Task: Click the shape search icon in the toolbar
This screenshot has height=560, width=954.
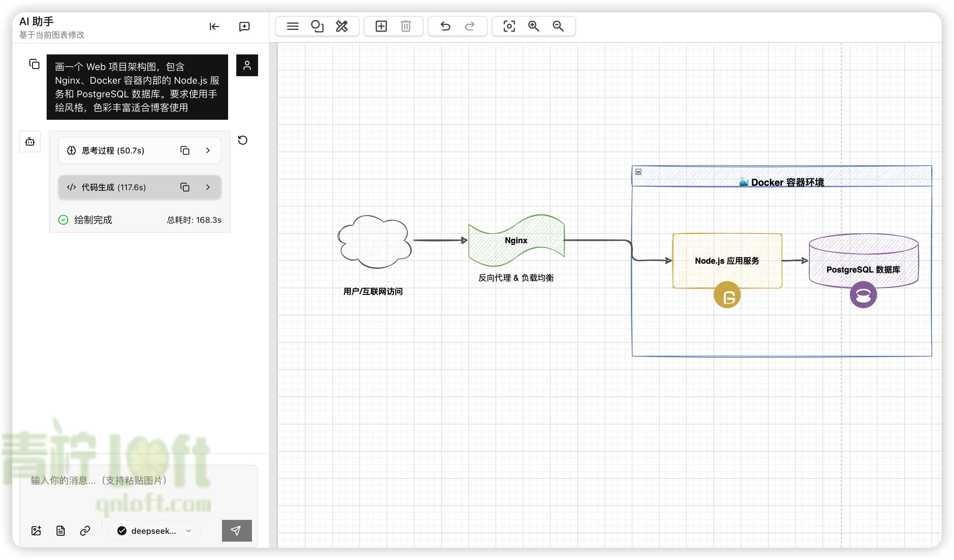Action: click(317, 26)
